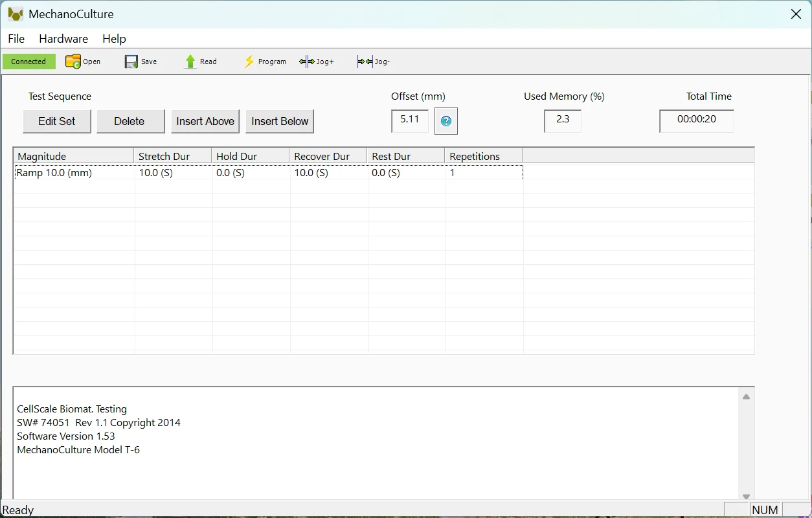Click the MechanoCulture Model T-6 log line
This screenshot has height=518, width=812.
coord(78,450)
